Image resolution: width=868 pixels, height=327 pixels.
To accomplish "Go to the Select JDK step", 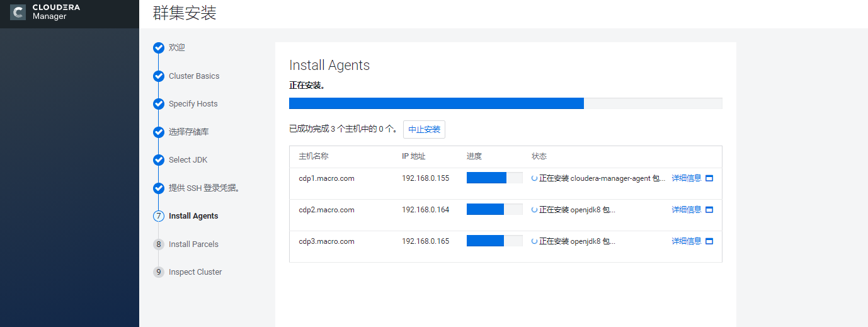I will tap(188, 160).
